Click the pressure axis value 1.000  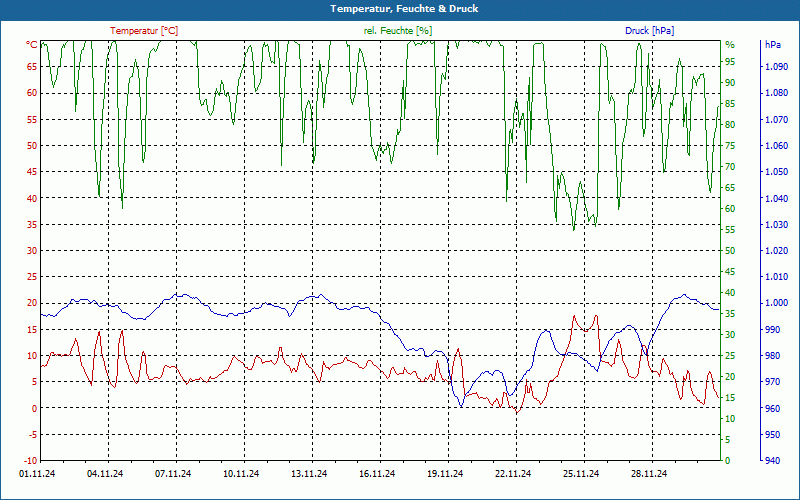776,303
